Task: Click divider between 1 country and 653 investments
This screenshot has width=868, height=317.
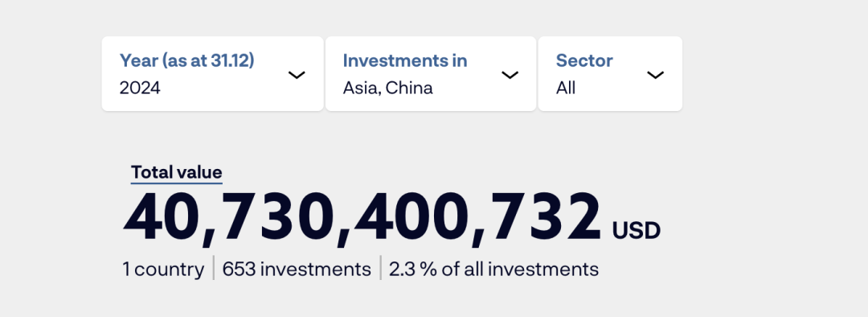Action: point(214,268)
